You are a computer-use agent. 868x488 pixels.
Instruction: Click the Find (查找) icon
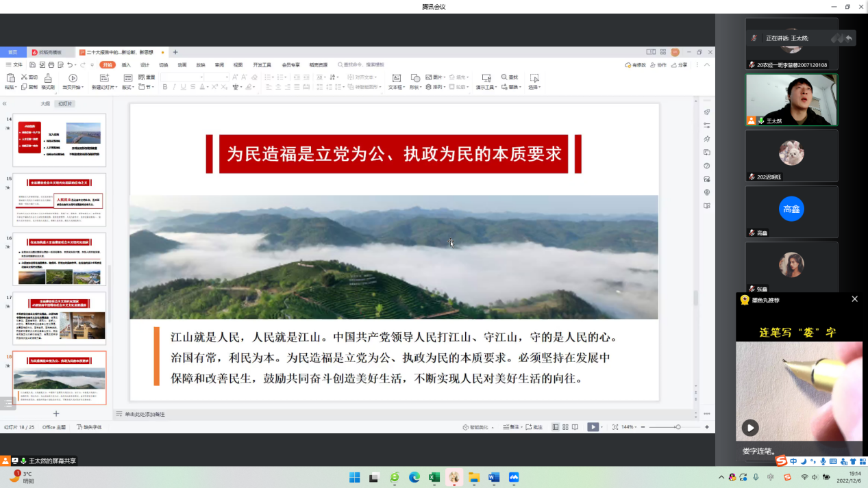click(505, 77)
